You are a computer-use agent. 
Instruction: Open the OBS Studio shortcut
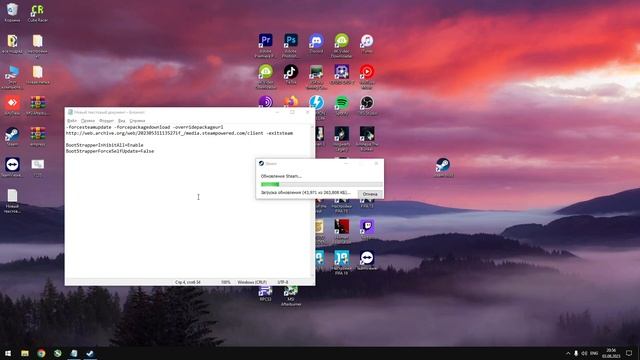367,105
